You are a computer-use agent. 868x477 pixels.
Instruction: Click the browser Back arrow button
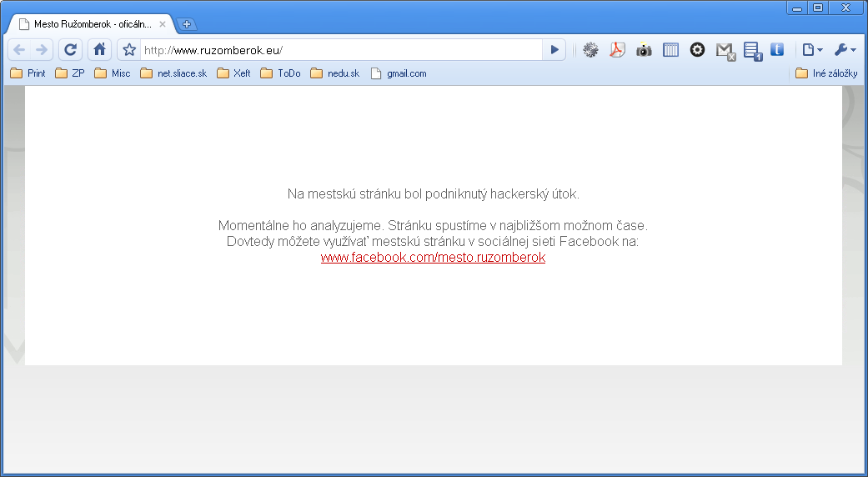click(19, 50)
